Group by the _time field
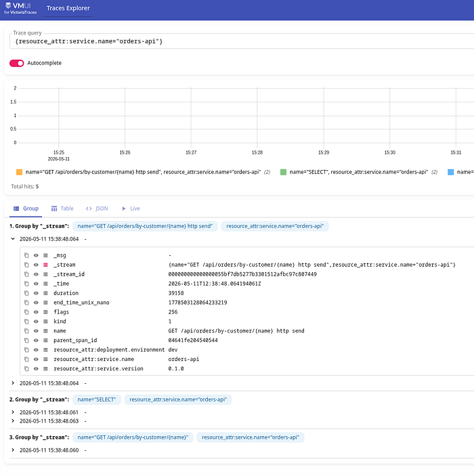474x476 pixels. tap(45, 284)
